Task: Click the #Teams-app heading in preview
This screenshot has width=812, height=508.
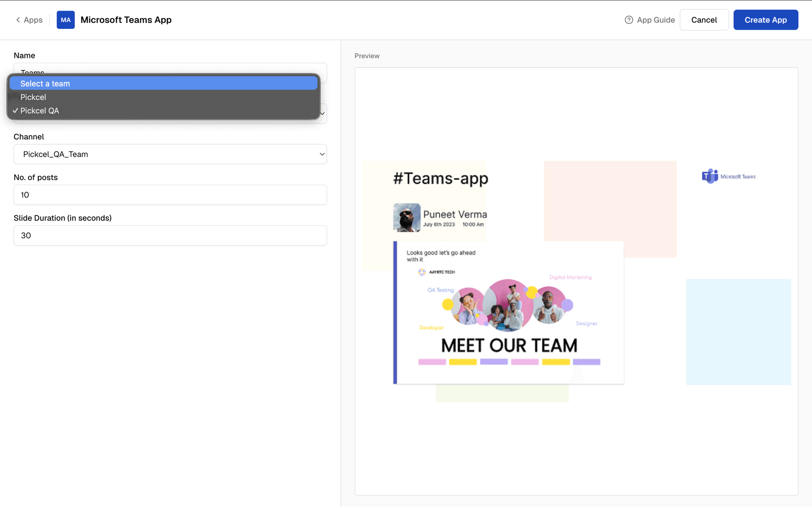Action: (441, 178)
